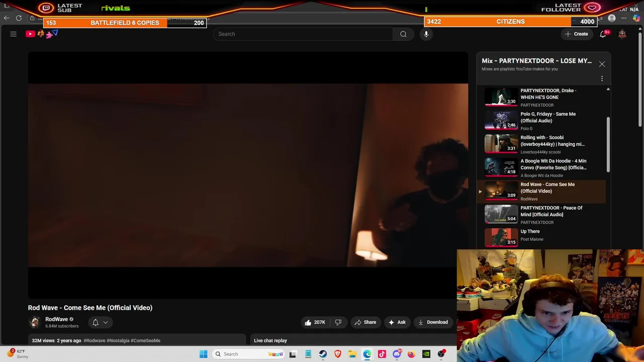Open the browser three-dot menu
The width and height of the screenshot is (644, 362).
coord(624,18)
